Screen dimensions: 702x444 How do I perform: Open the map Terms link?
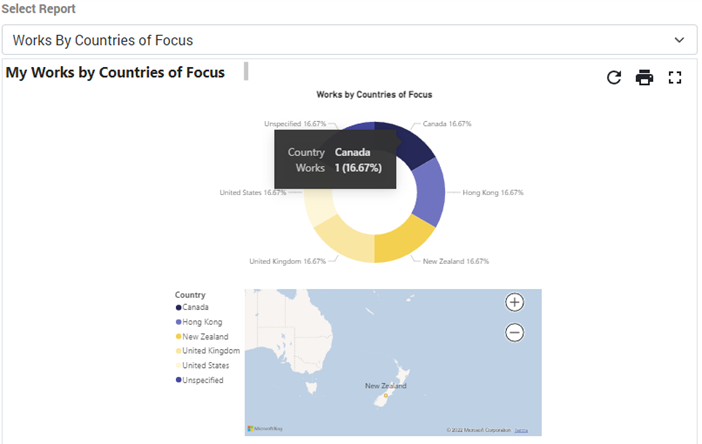[521, 430]
